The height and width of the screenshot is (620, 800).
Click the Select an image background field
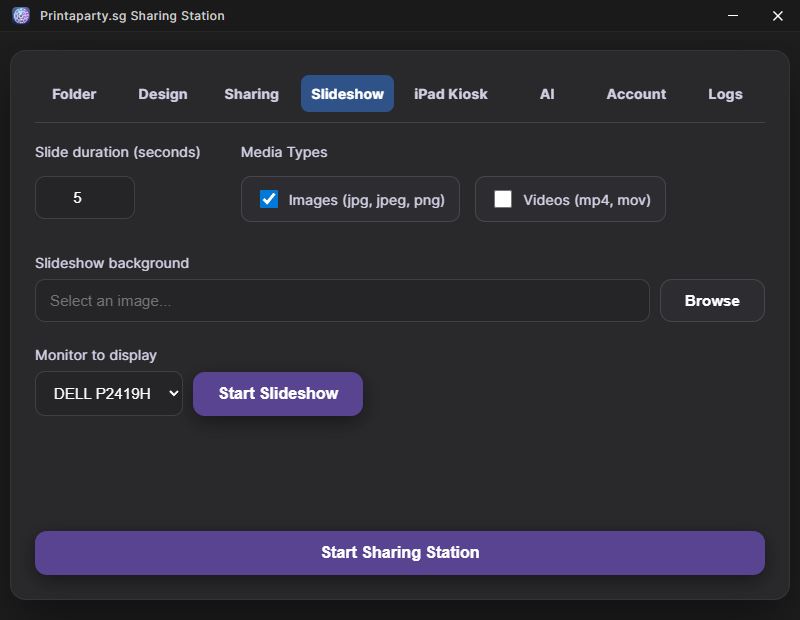pos(342,301)
